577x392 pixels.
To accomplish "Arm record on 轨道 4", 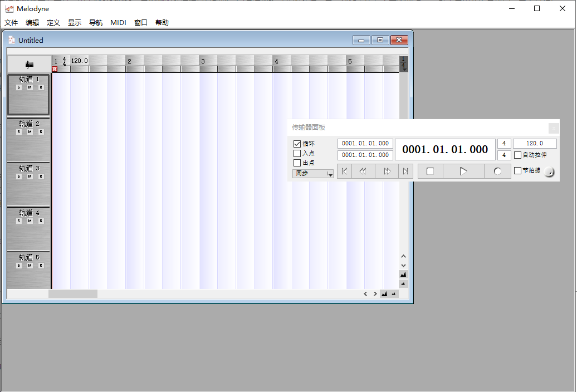I will [41, 221].
